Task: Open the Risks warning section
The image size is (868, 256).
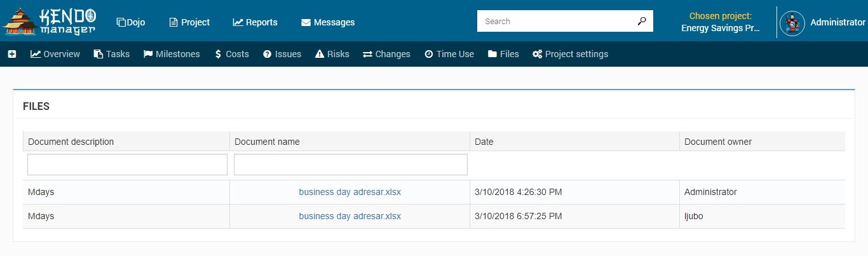Action: click(x=332, y=54)
